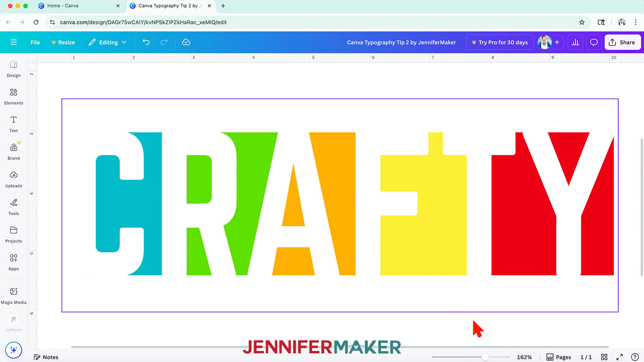Click the Share button

(x=622, y=42)
